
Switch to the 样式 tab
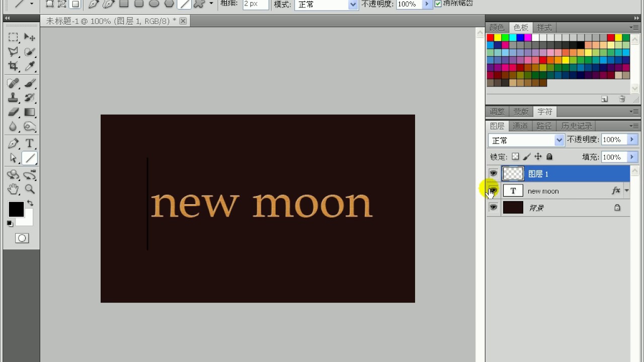point(544,28)
